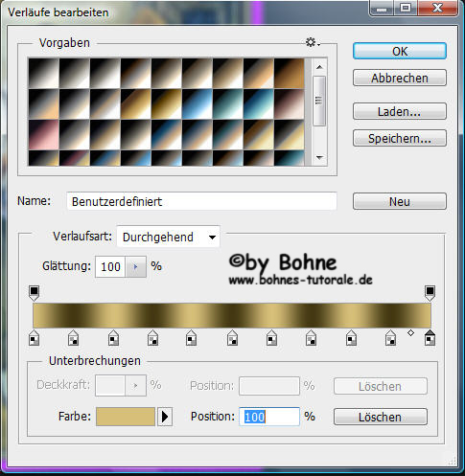Image resolution: width=465 pixels, height=476 pixels.
Task: Select the left opacity stop above gradient
Action: pos(34,293)
